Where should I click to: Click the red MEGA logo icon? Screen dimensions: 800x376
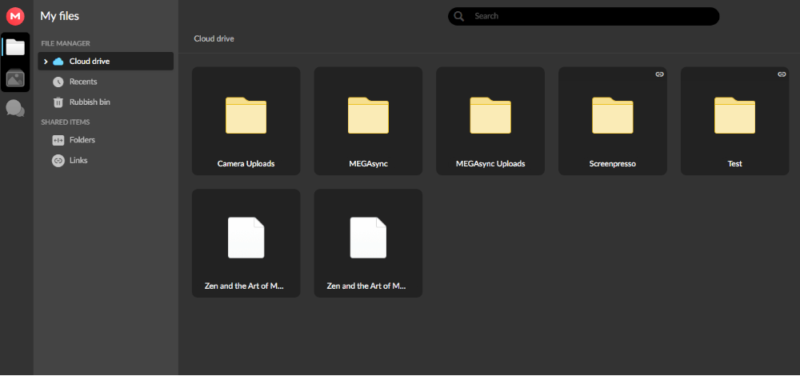pos(15,16)
